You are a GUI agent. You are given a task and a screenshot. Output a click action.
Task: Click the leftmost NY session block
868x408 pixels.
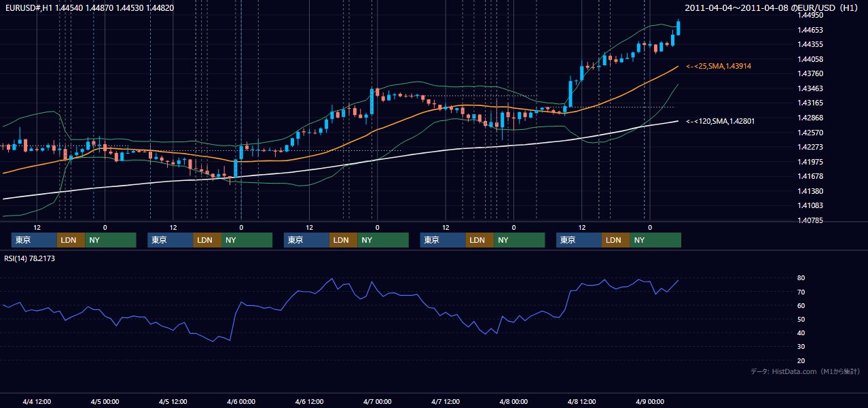111,240
